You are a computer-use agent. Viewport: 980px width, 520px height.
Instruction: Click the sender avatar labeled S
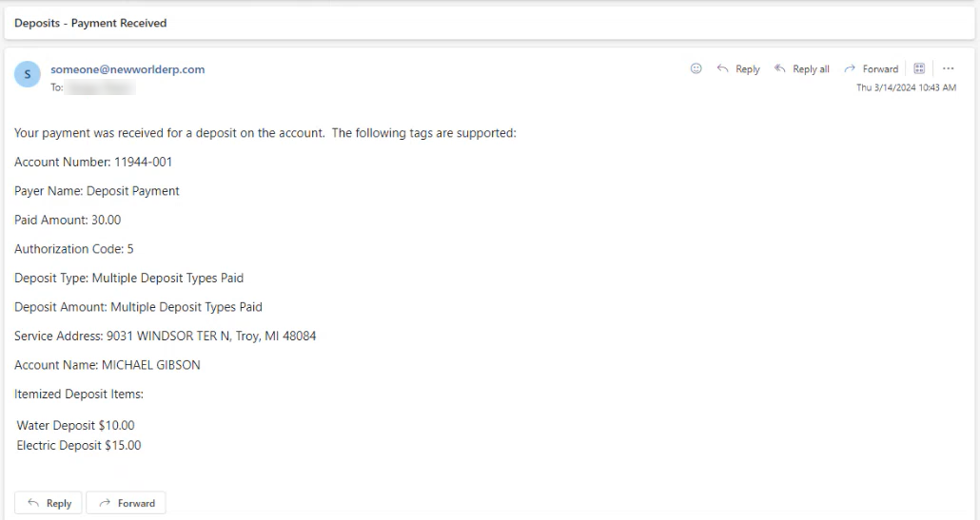point(28,74)
